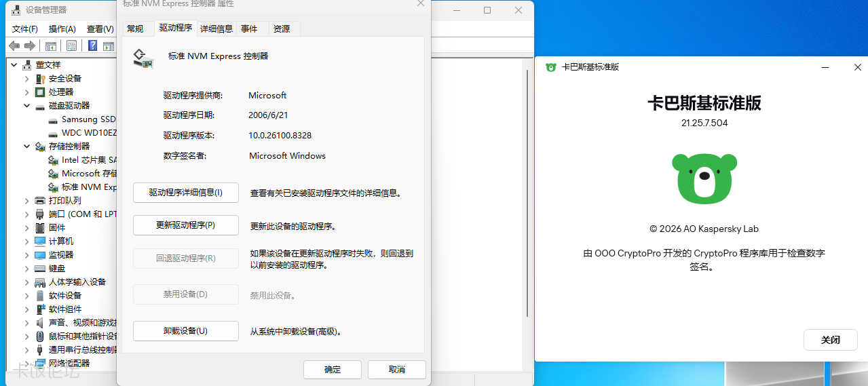Click the driver version 10.0.26100.8328 text
Viewport: 868px width, 386px height.
(280, 136)
